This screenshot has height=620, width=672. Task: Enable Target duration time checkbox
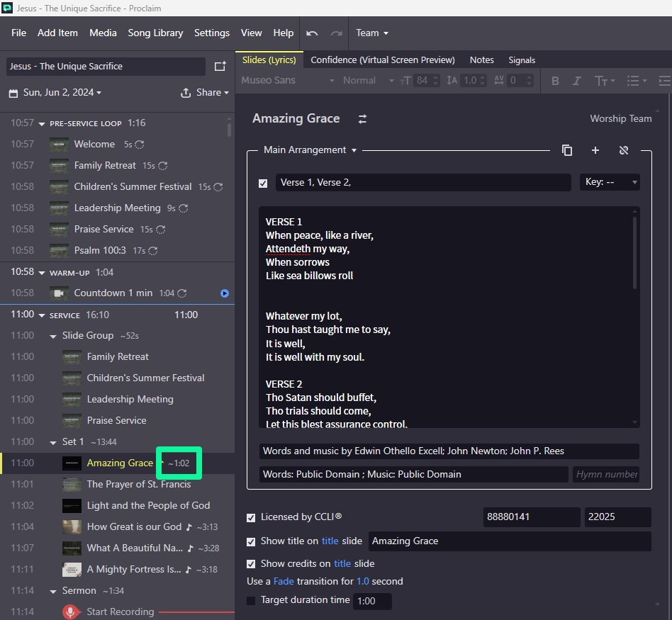251,601
